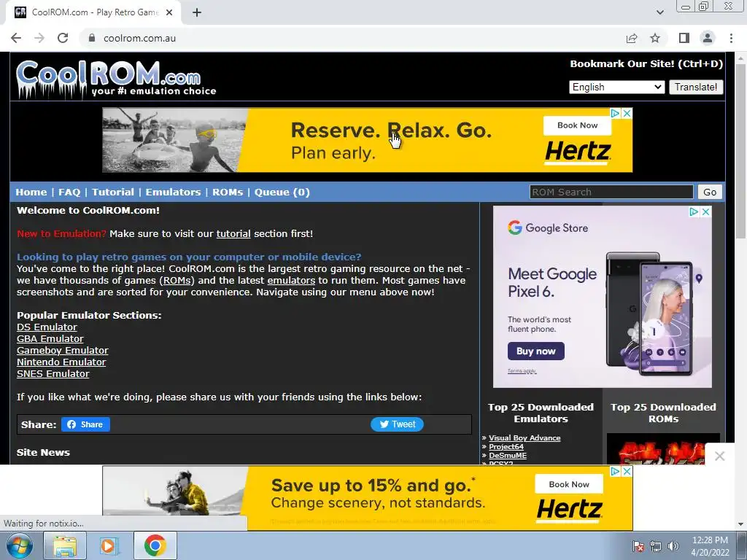Share this page icon in address bar
This screenshot has height=560, width=747.
(632, 38)
